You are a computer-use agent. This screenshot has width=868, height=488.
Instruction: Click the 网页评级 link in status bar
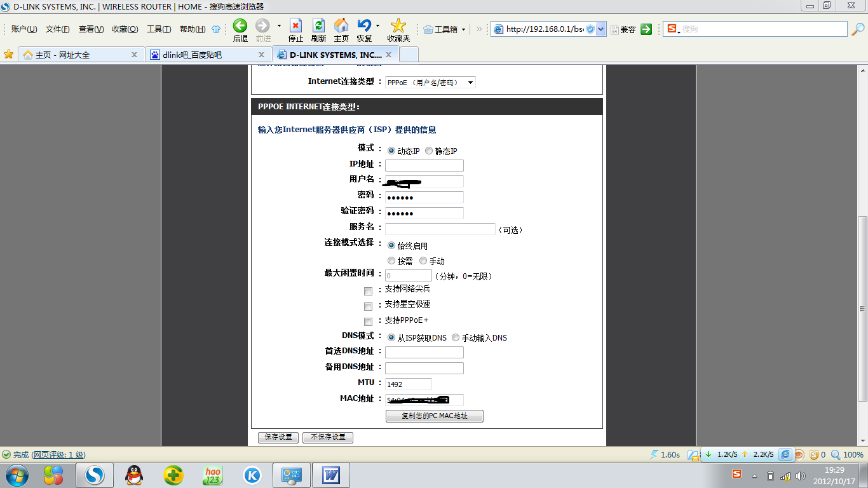click(x=58, y=455)
